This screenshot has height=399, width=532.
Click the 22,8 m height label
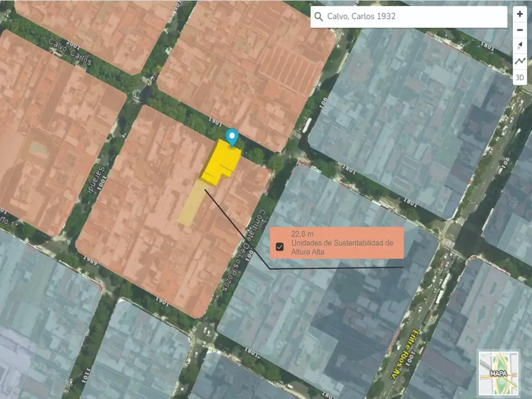point(302,234)
